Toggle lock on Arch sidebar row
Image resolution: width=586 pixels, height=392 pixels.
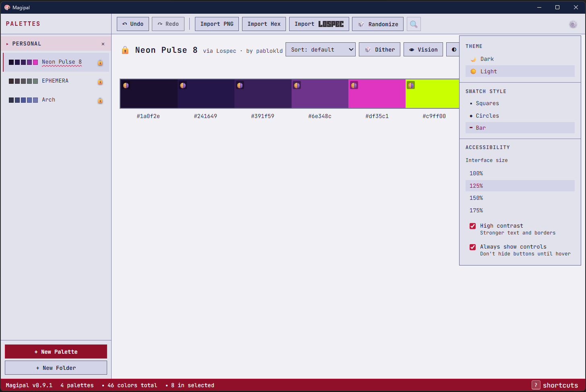[x=100, y=100]
